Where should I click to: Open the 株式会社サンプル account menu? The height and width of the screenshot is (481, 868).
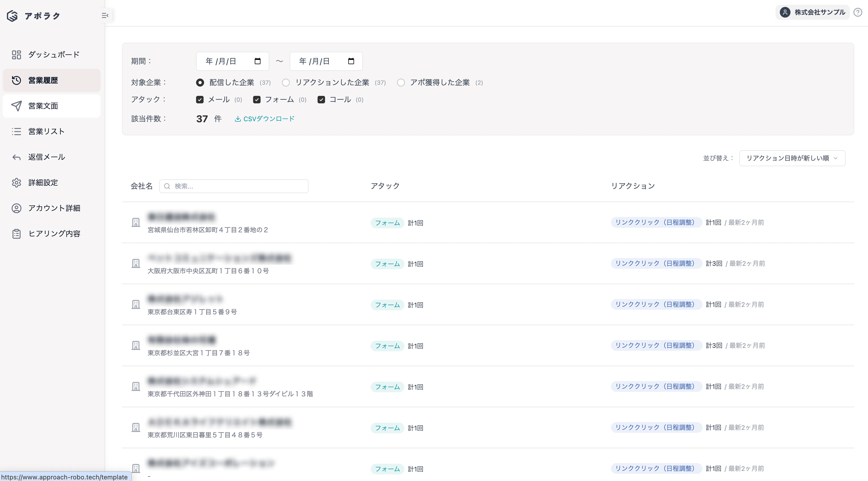click(x=812, y=13)
